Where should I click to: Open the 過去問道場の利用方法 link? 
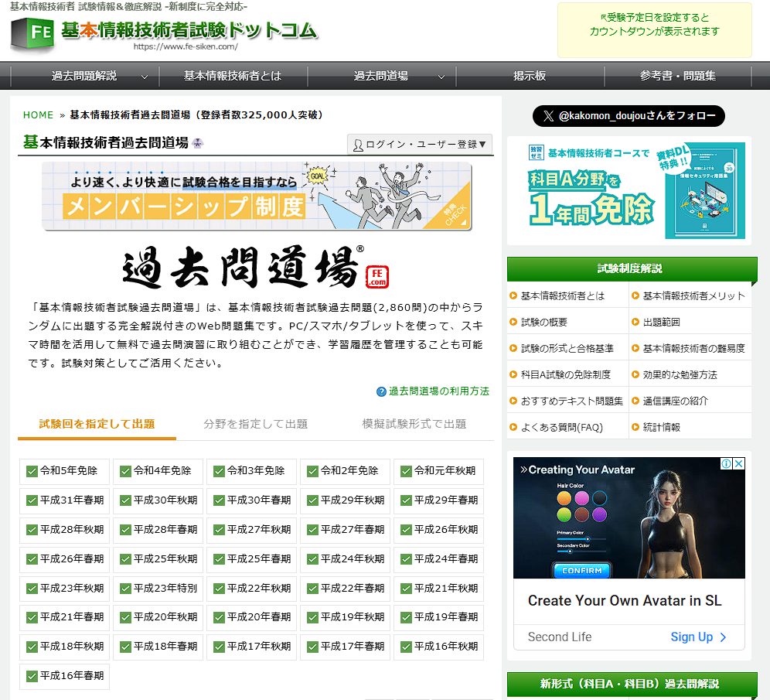pyautogui.click(x=438, y=391)
